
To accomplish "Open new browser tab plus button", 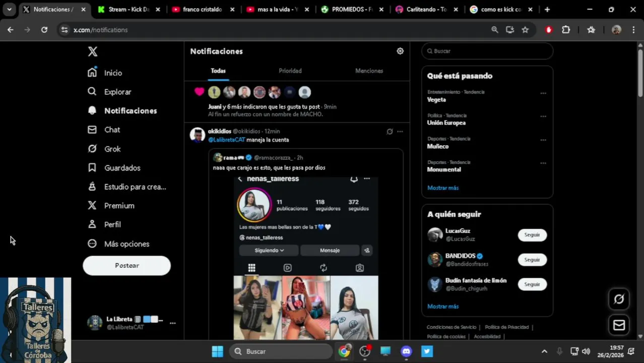I will point(547,9).
